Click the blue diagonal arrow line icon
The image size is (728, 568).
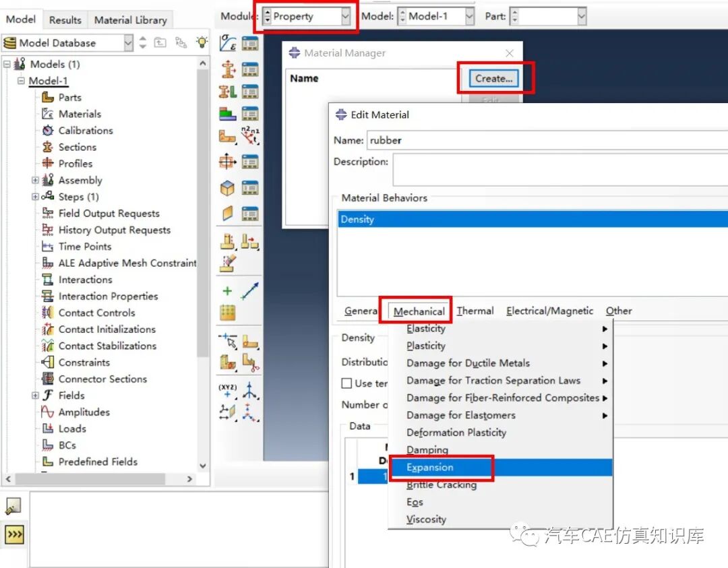coord(250,291)
